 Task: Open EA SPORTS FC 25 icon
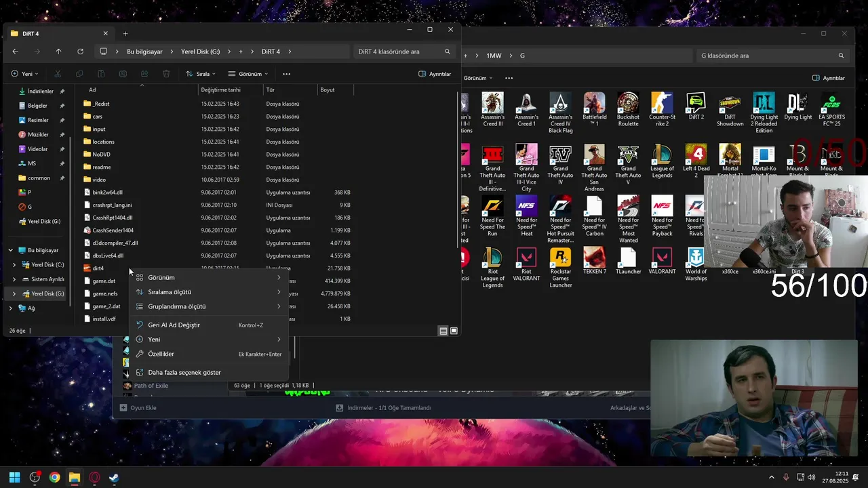pyautogui.click(x=831, y=109)
